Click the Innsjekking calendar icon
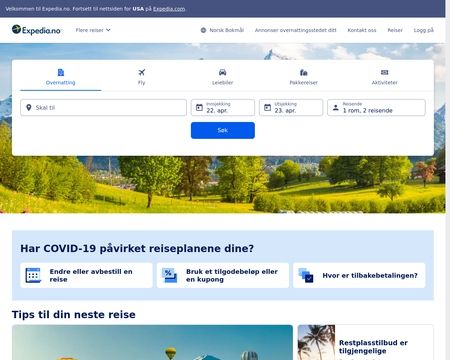 click(199, 107)
